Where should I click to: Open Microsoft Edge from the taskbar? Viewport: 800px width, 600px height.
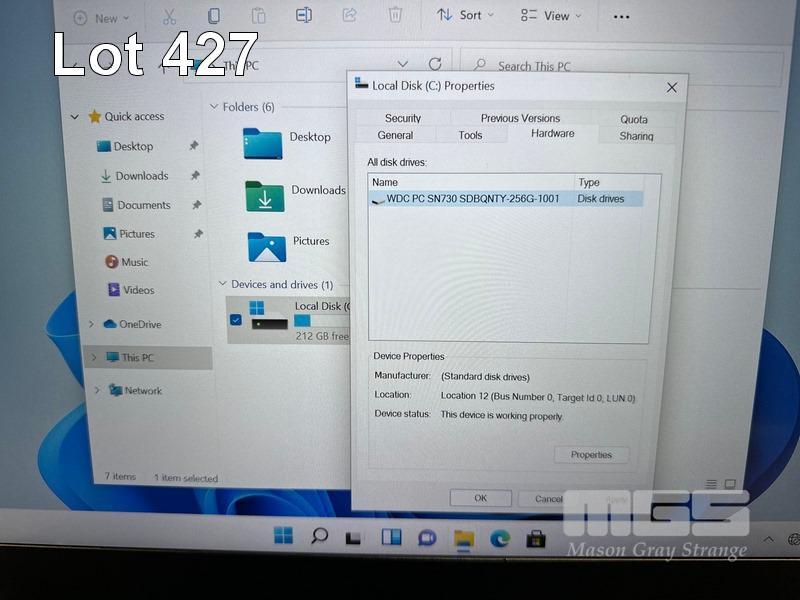tap(500, 538)
